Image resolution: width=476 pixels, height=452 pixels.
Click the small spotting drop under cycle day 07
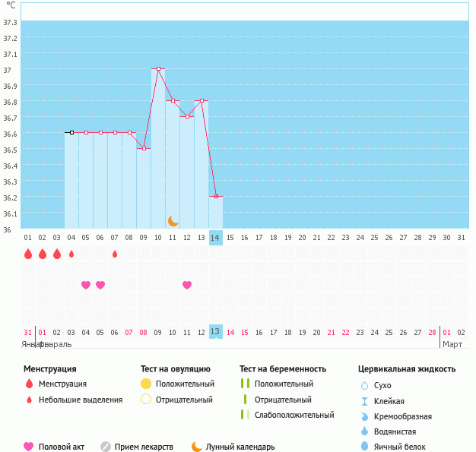pos(115,254)
